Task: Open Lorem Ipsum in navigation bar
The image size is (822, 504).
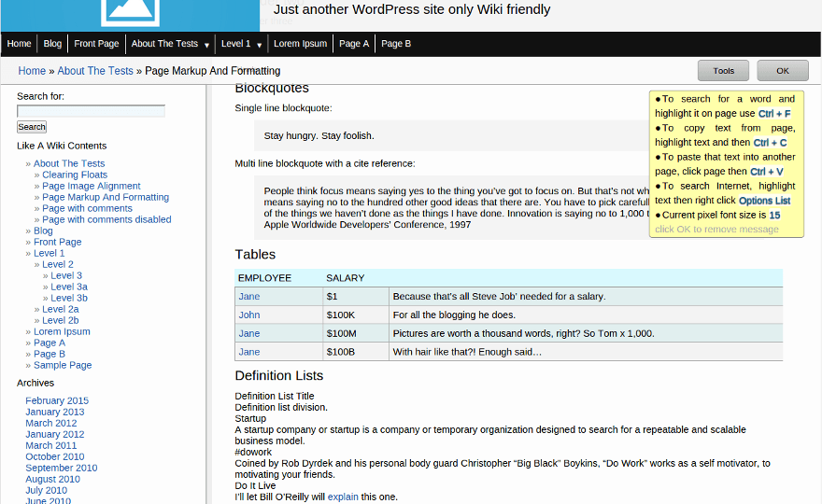Action: pyautogui.click(x=301, y=44)
